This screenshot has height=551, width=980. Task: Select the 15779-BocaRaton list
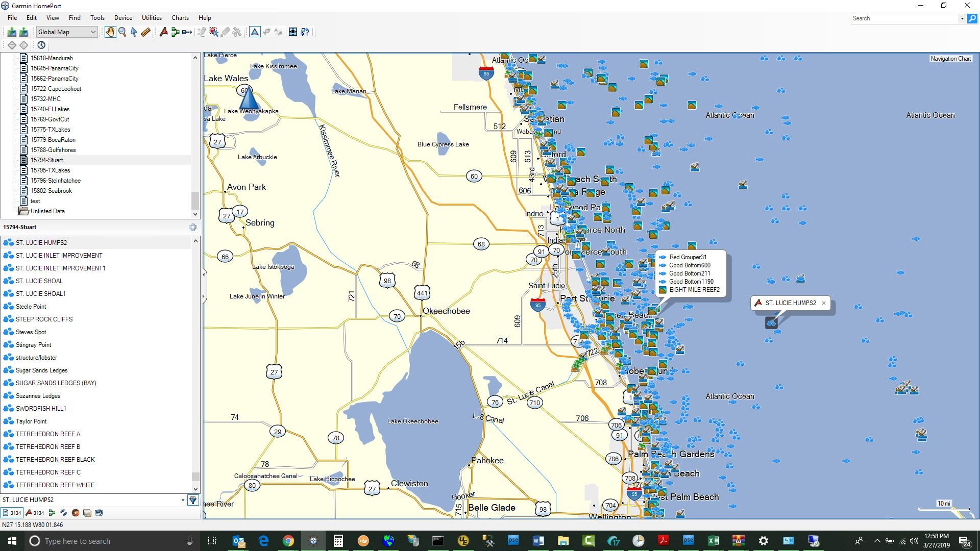[x=53, y=140]
